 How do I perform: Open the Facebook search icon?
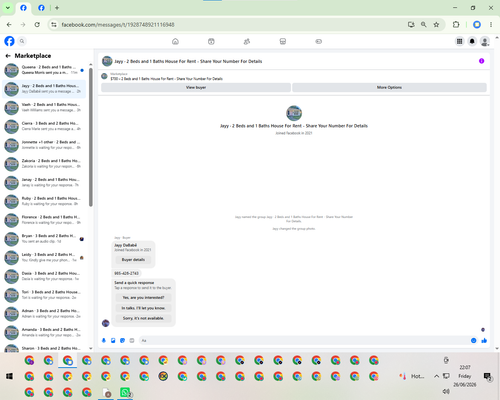[22, 41]
